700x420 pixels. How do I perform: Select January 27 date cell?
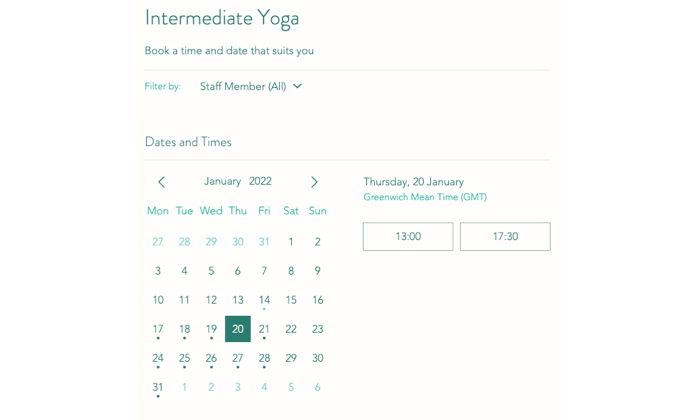coord(238,358)
